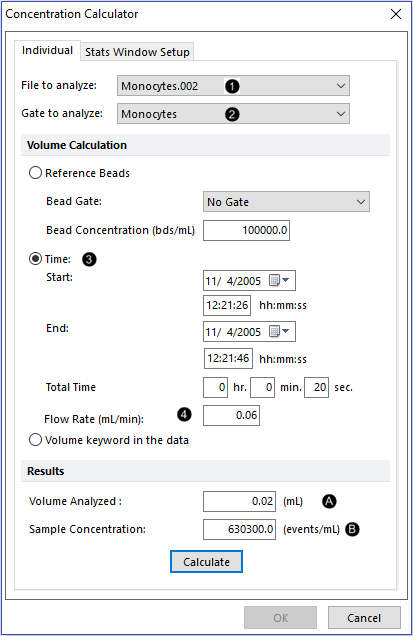This screenshot has height=636, width=413.
Task: Click the Total Time hours field
Action: point(215,387)
